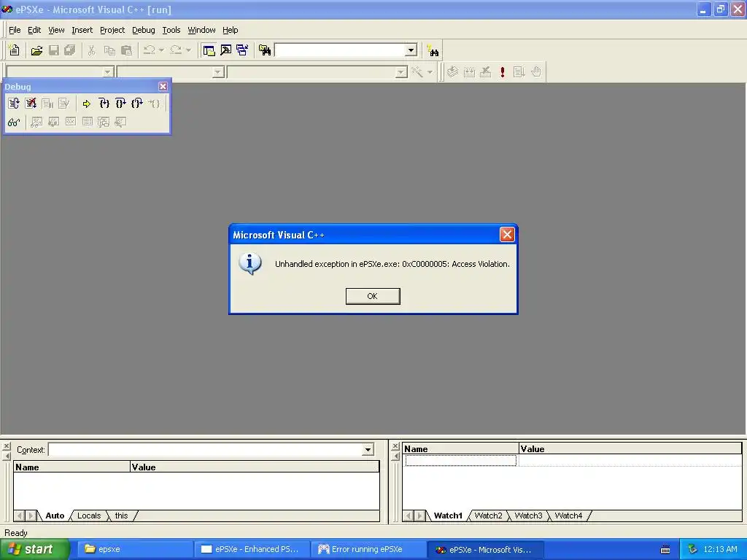Screen dimensions: 747x560
Task: Click Apply Code Changes in Debug toolbar
Action: [x=64, y=104]
